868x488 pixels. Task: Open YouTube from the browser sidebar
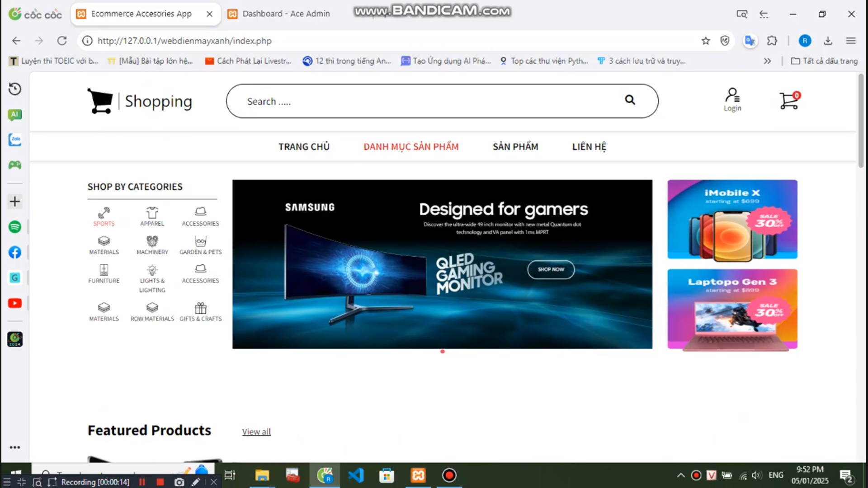15,303
